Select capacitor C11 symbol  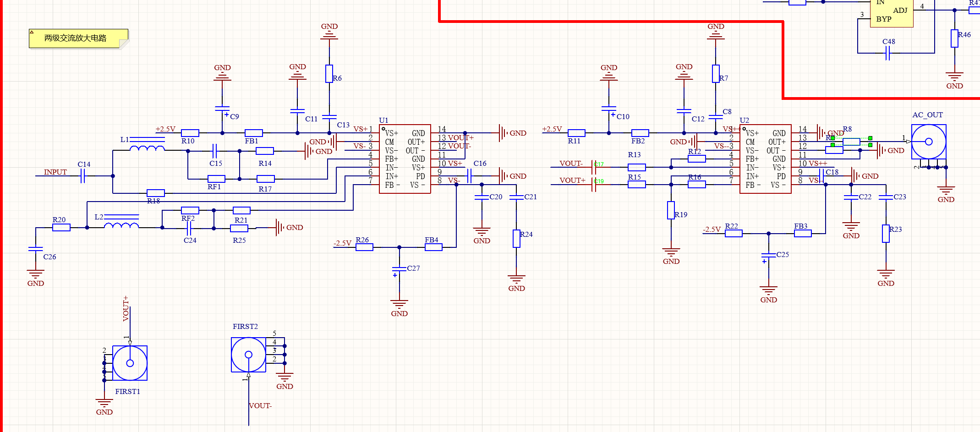pyautogui.click(x=297, y=111)
